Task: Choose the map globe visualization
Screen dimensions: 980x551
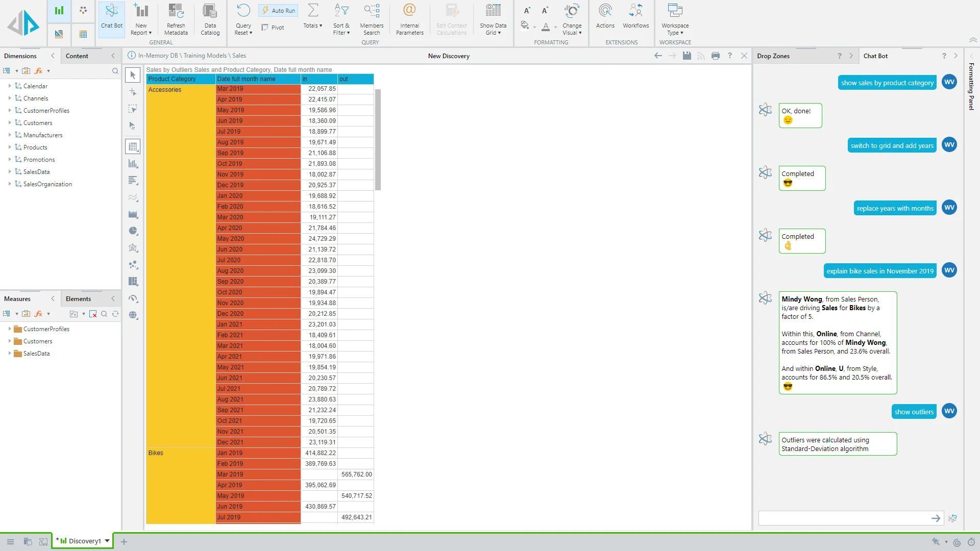Action: point(133,315)
